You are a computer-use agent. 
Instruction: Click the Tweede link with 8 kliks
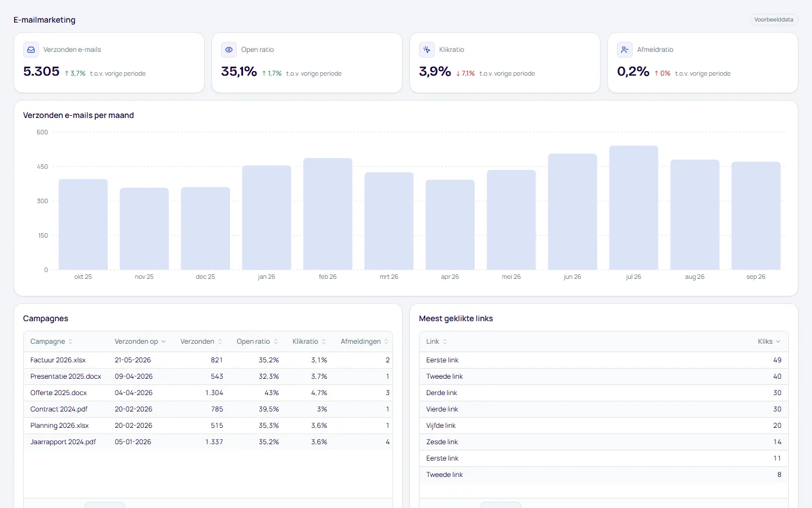coord(604,475)
